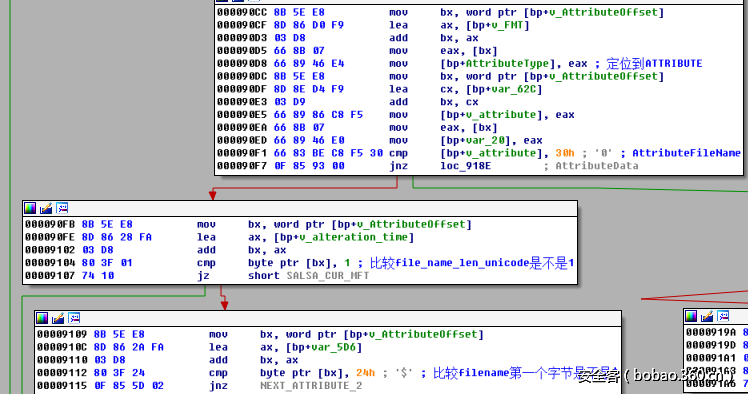748x394 pixels.
Task: Select address 0000910C line
Action: pyautogui.click(x=62, y=347)
